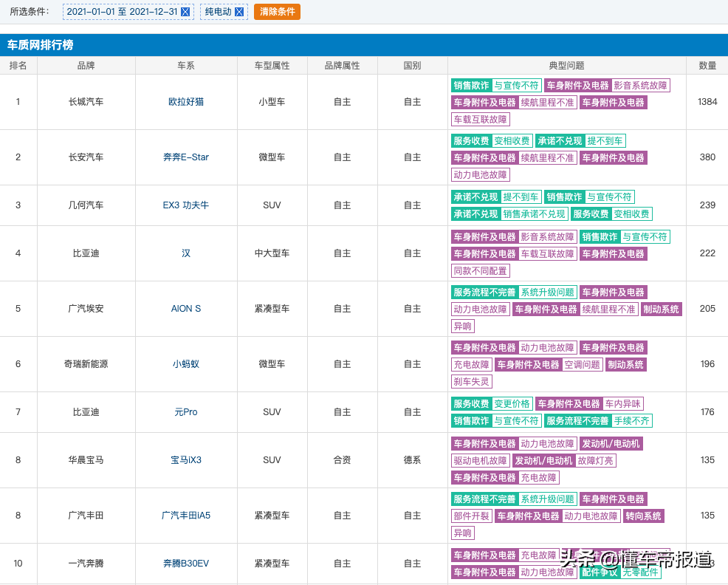
Task: Open the 元Pro series link
Action: tap(186, 411)
